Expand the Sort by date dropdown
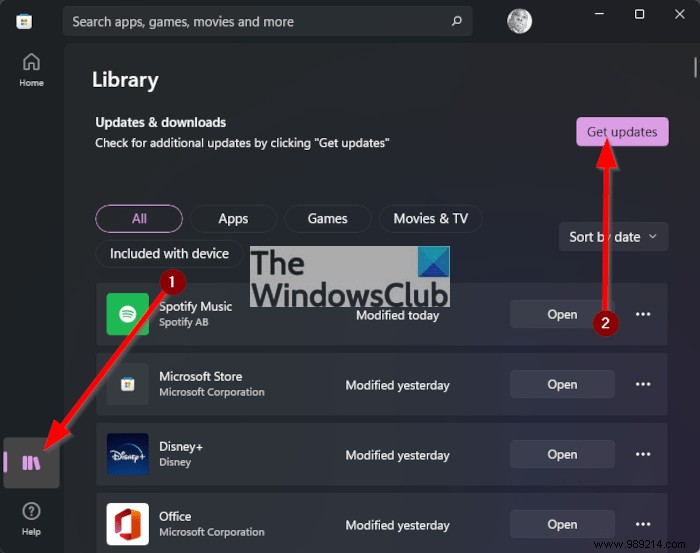This screenshot has width=700, height=553. (613, 237)
